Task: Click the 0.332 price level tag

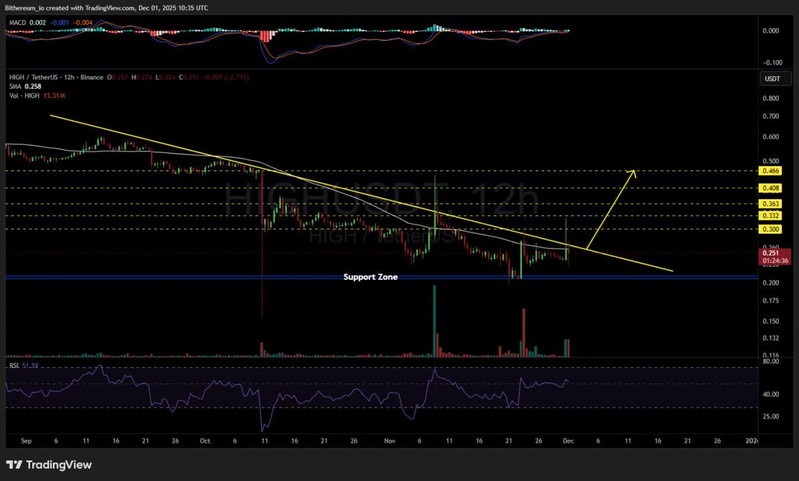Action: [770, 215]
